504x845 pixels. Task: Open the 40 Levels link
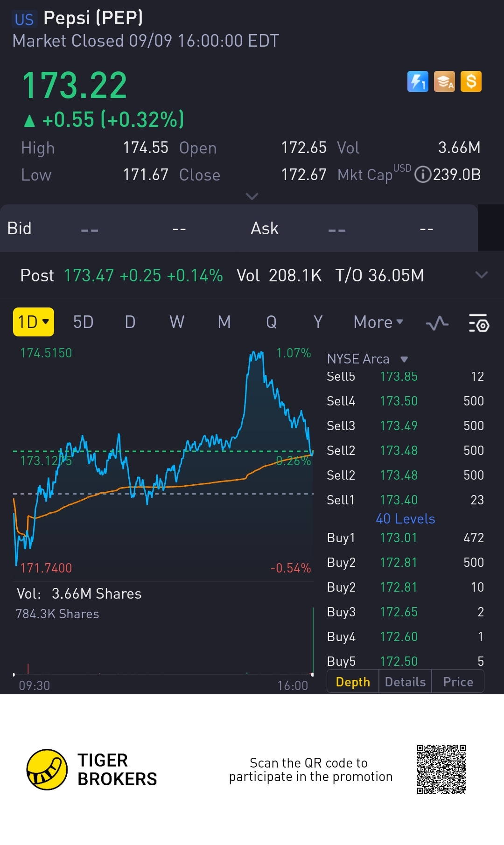[405, 519]
